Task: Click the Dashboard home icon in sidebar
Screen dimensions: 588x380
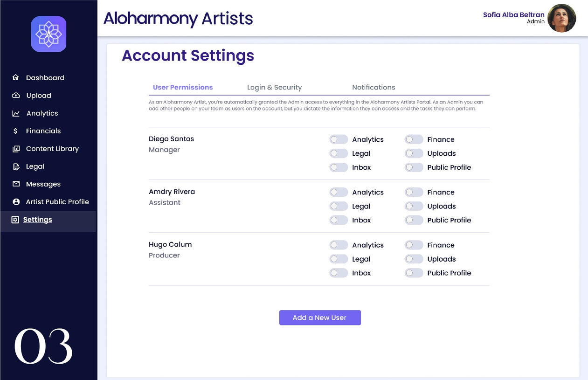Action: pyautogui.click(x=16, y=77)
